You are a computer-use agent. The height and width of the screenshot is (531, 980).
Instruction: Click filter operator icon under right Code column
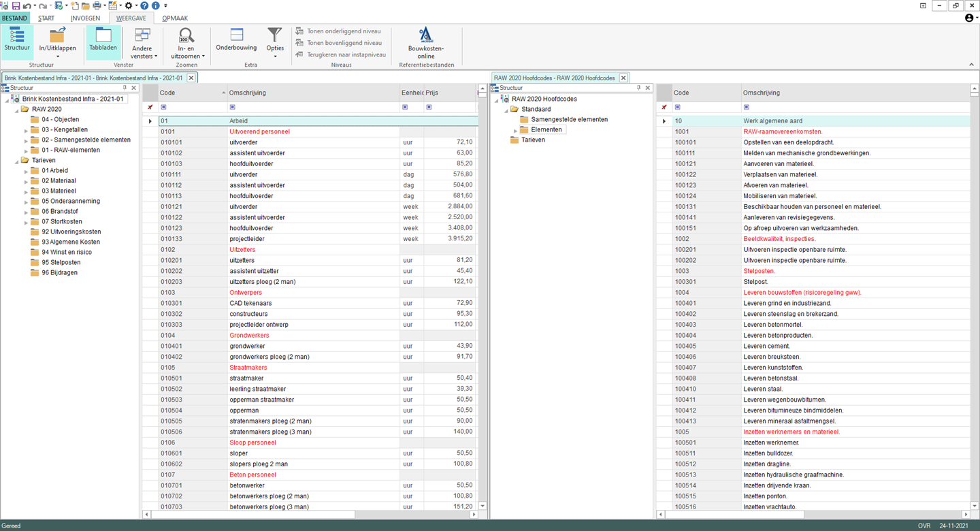point(678,107)
